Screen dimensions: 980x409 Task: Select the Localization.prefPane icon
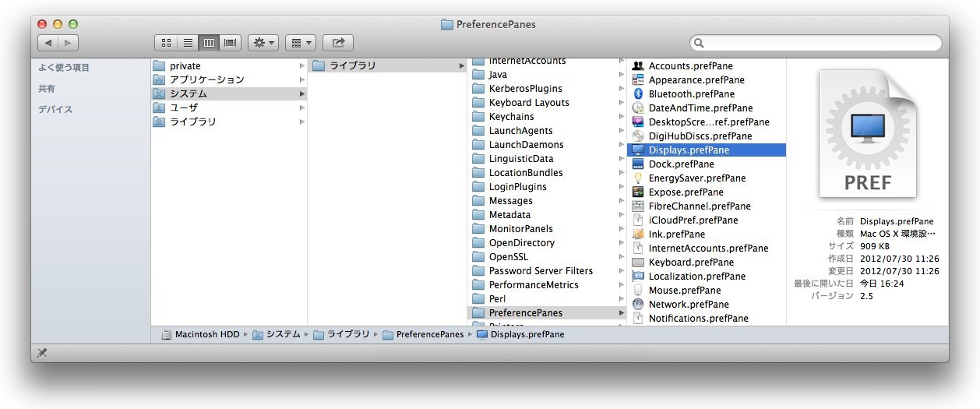click(638, 276)
